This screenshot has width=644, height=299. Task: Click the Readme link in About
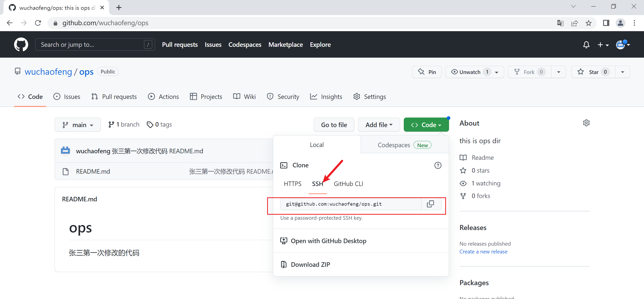477,158
